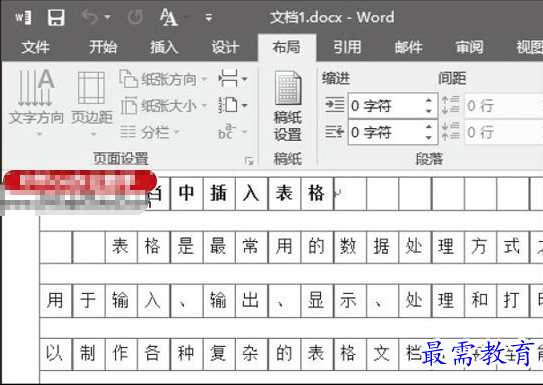Open the undo history dropdown arrow

pyautogui.click(x=108, y=17)
